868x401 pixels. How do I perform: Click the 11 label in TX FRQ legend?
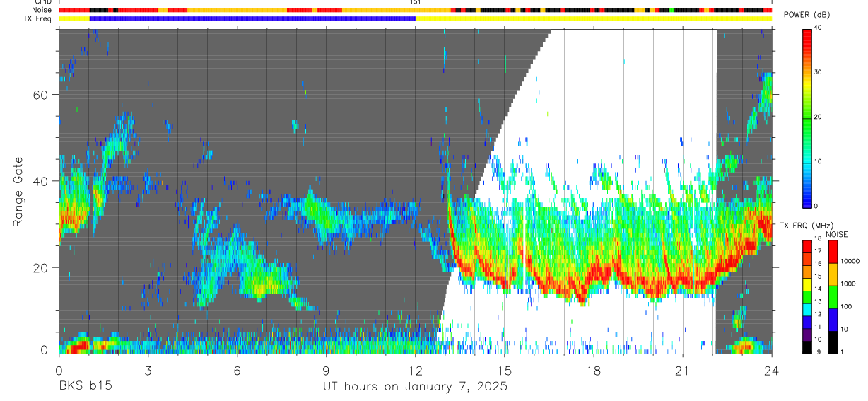click(818, 327)
